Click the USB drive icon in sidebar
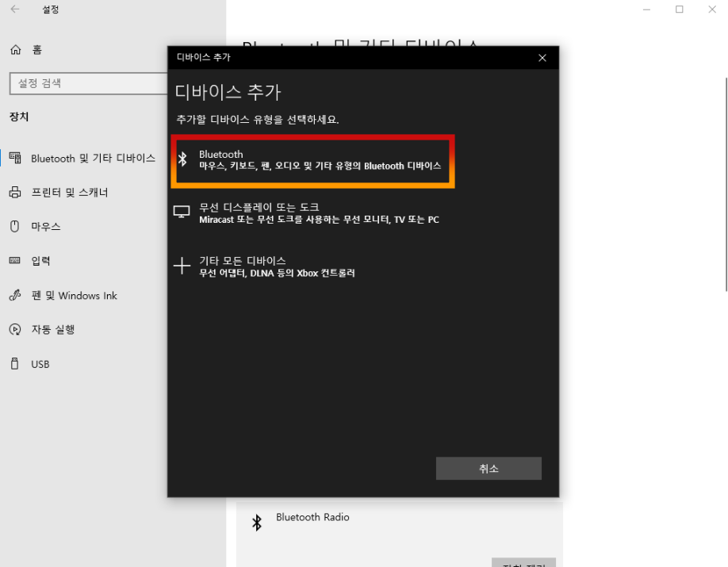Screen dimensions: 728x567 tap(15, 364)
